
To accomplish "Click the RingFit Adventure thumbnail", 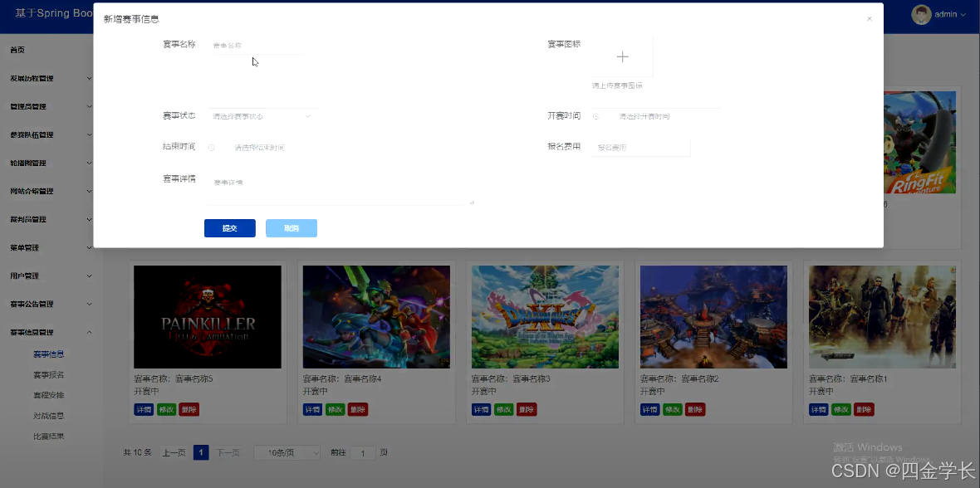I will 920,143.
